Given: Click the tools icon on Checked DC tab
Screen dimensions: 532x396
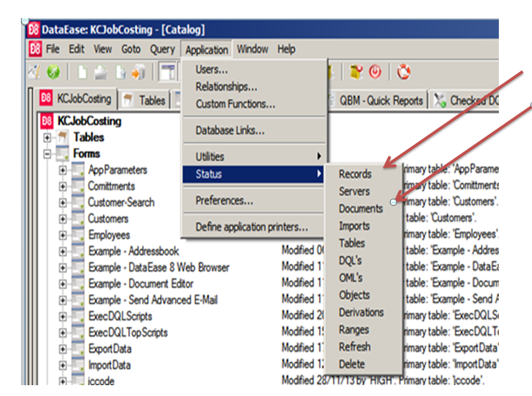Looking at the screenshot, I should pyautogui.click(x=440, y=100).
